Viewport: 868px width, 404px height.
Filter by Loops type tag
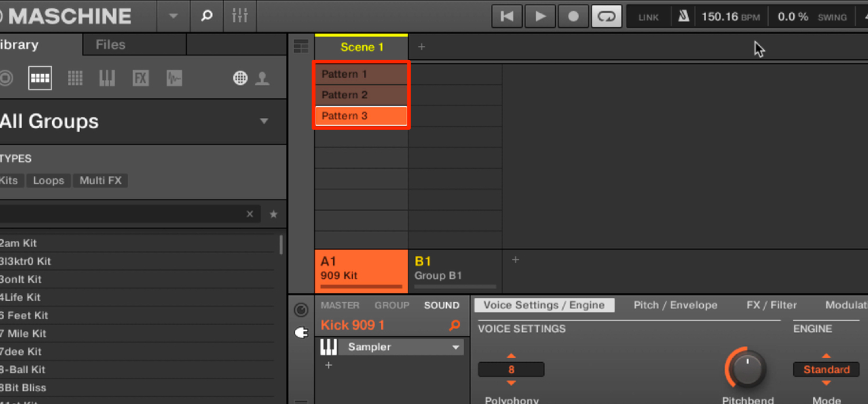(x=49, y=181)
